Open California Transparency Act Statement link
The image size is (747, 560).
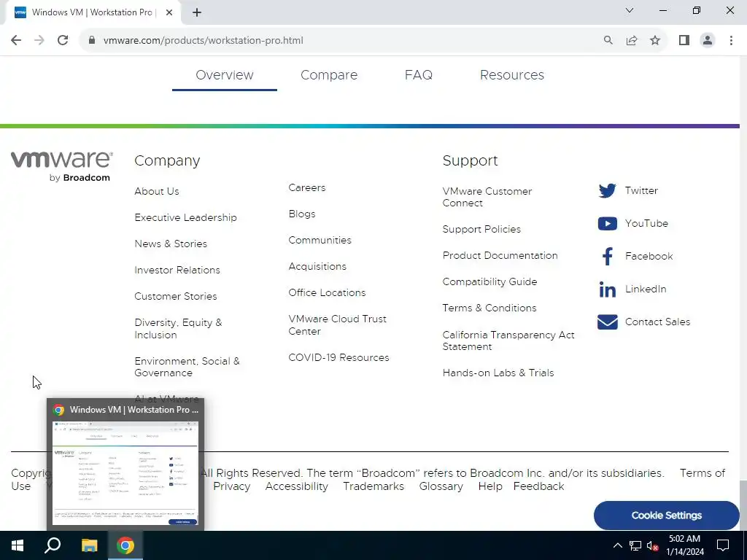tap(508, 341)
